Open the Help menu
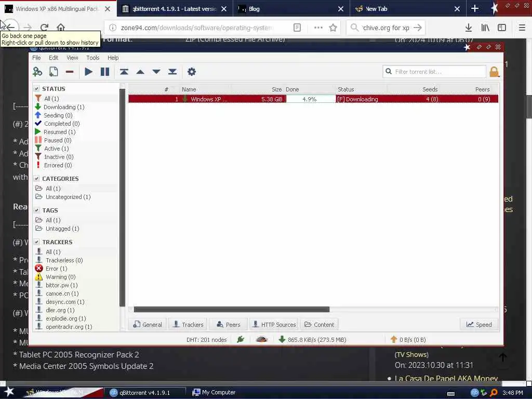The width and height of the screenshot is (532, 399). point(113,58)
